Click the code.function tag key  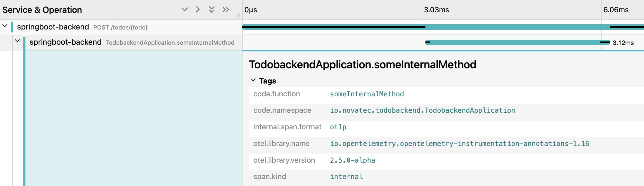click(276, 94)
